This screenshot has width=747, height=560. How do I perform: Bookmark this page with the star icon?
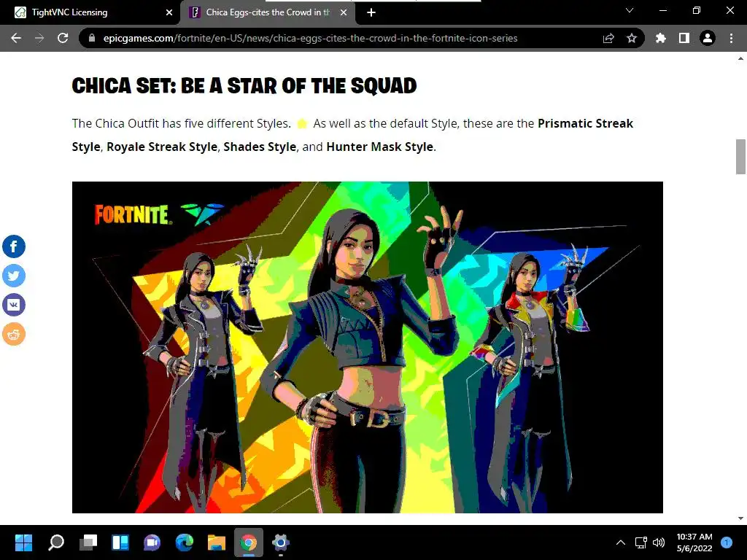click(x=632, y=38)
